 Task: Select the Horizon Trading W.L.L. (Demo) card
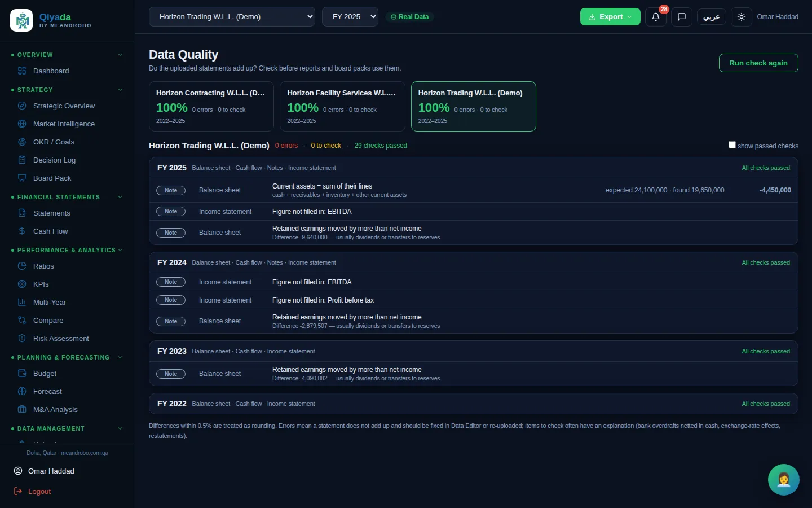coord(474,107)
